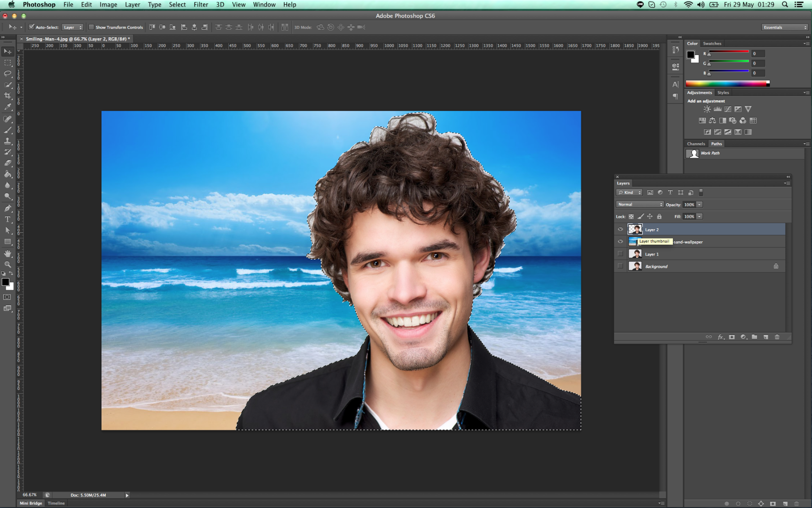The height and width of the screenshot is (508, 812).
Task: Toggle lock image pixels brush icon
Action: pos(640,216)
